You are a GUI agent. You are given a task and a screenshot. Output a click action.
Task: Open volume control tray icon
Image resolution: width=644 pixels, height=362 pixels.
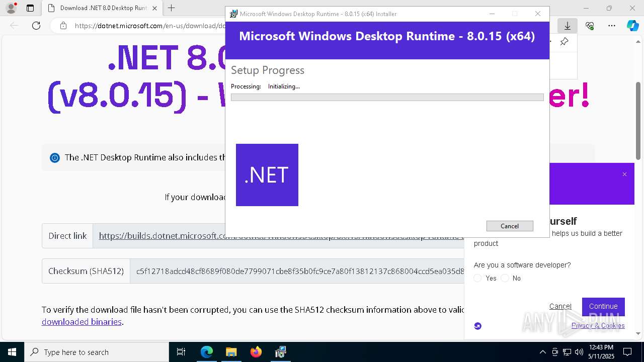tap(579, 352)
